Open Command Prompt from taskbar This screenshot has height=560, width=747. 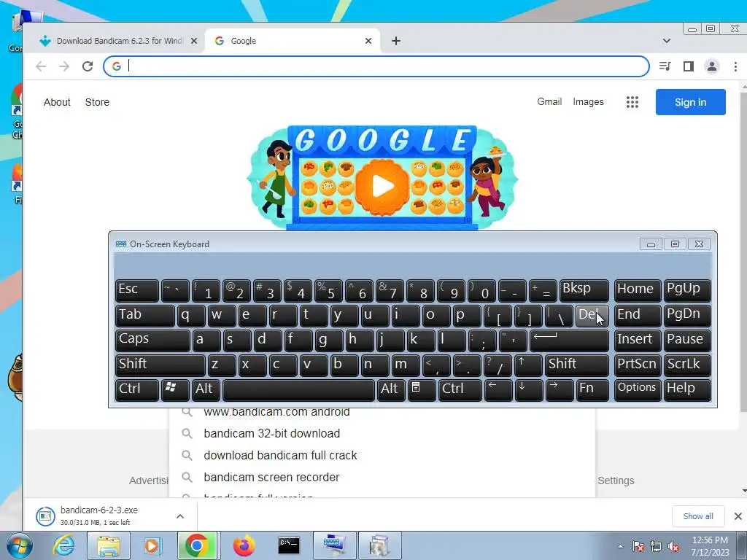[x=289, y=545]
